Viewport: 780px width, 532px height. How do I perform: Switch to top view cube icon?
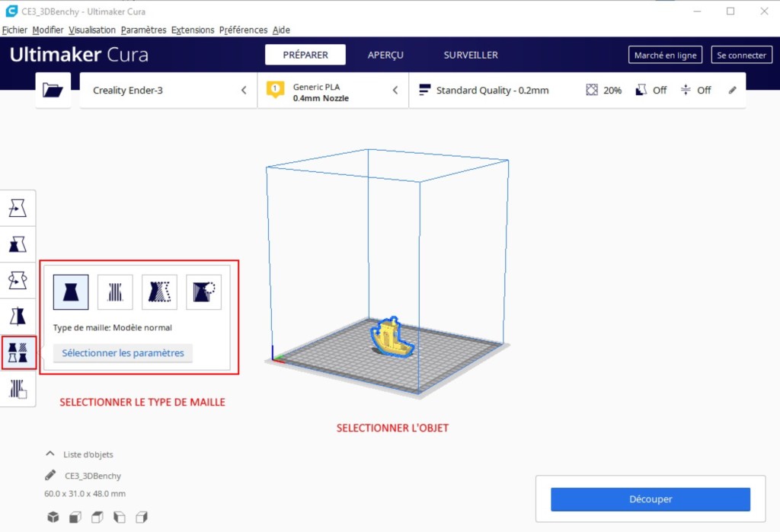coord(97,517)
